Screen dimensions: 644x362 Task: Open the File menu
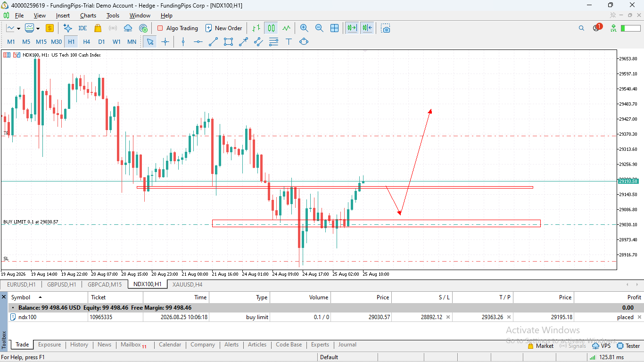(19, 16)
